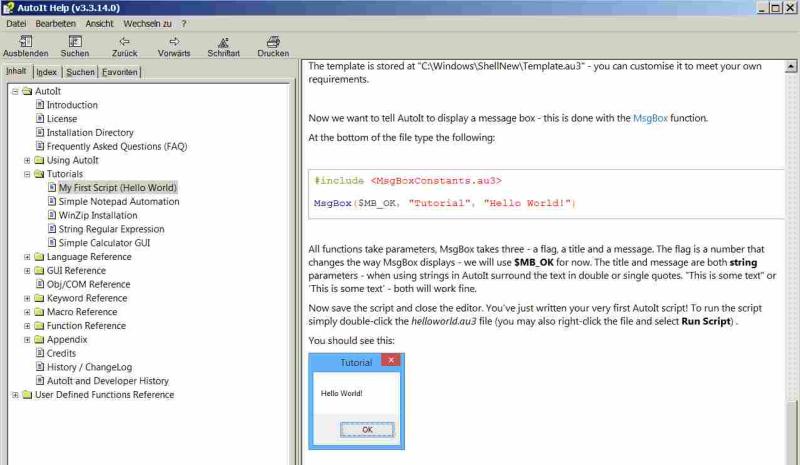Click the "Keyword Reference" tree label
Image resolution: width=800 pixels, height=465 pixels.
(x=87, y=298)
